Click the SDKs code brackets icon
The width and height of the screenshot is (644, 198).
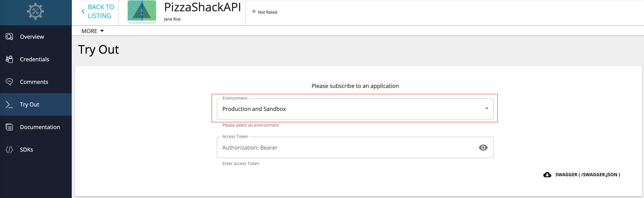pyautogui.click(x=9, y=150)
